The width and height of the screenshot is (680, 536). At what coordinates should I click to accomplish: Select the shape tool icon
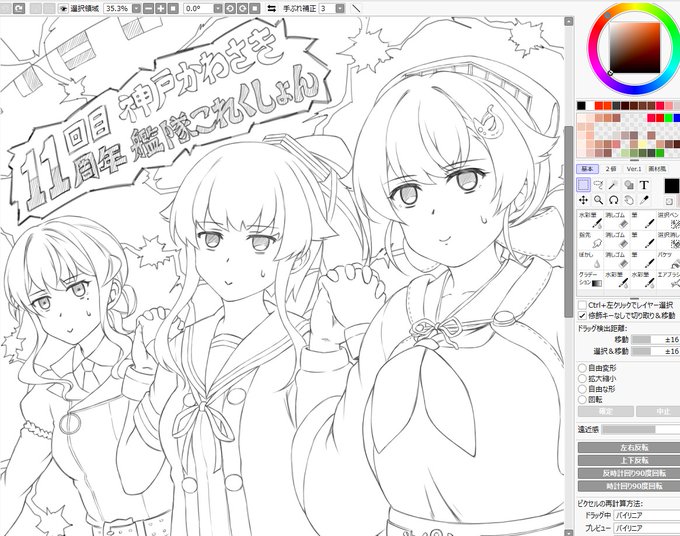629,185
